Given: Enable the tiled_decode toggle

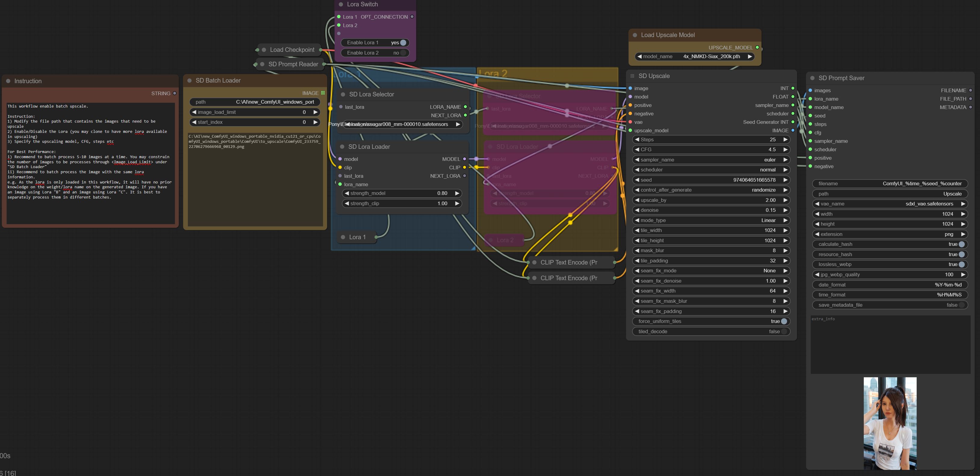Looking at the screenshot, I should 783,331.
